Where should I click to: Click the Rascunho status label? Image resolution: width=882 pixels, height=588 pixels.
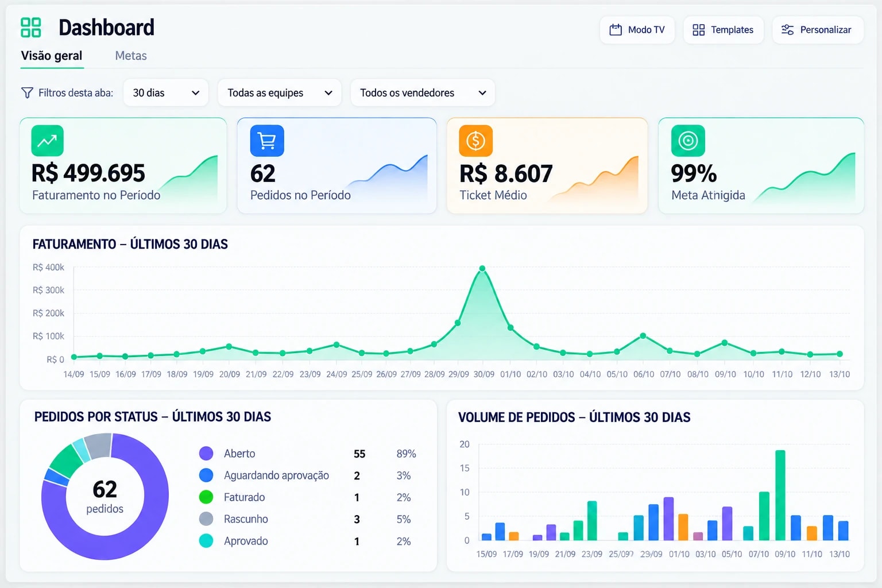coord(246,519)
